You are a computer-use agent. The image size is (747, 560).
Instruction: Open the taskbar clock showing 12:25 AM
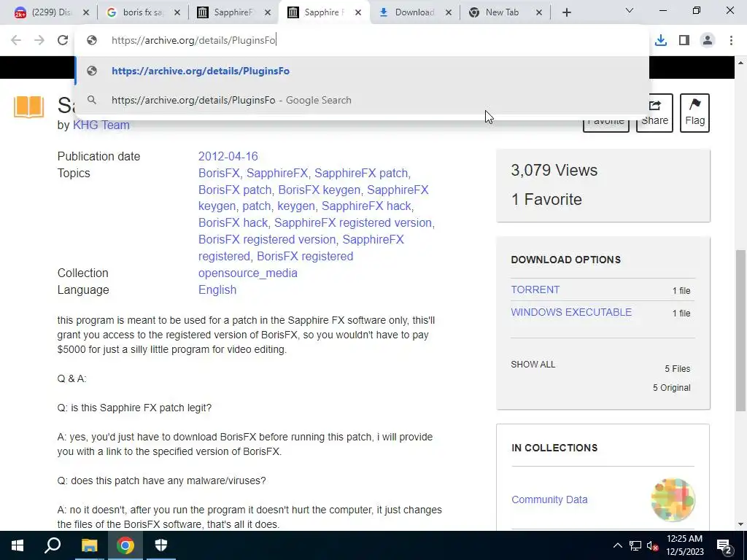[x=684, y=545]
